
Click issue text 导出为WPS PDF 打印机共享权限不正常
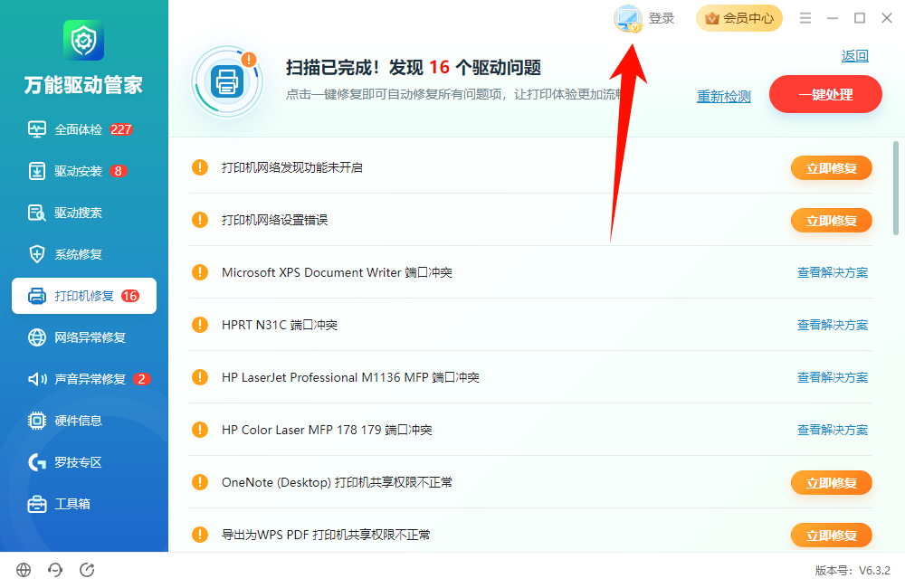[326, 535]
